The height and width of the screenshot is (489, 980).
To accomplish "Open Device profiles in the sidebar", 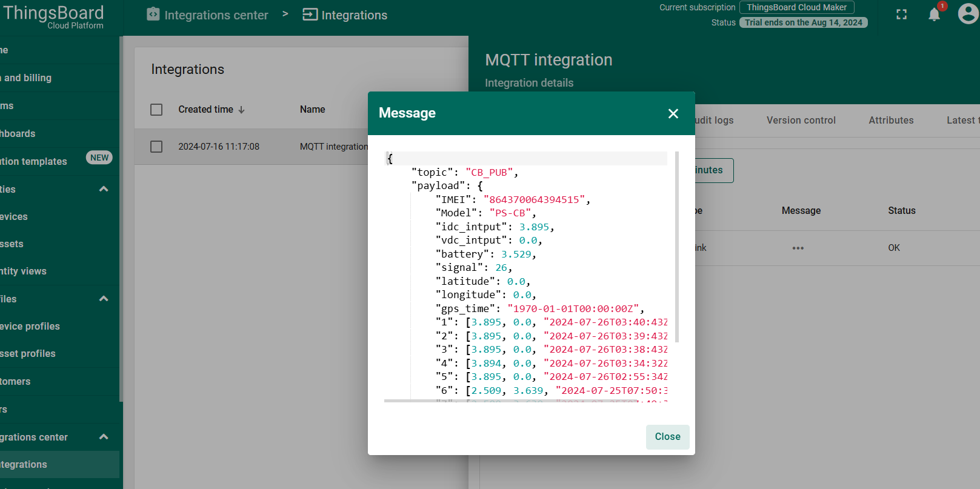I will tap(59, 327).
